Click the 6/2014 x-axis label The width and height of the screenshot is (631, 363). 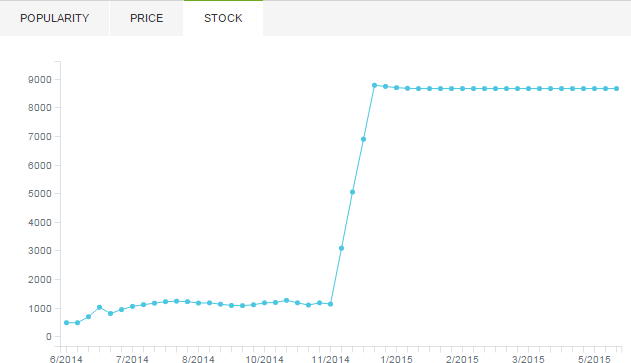(x=66, y=359)
